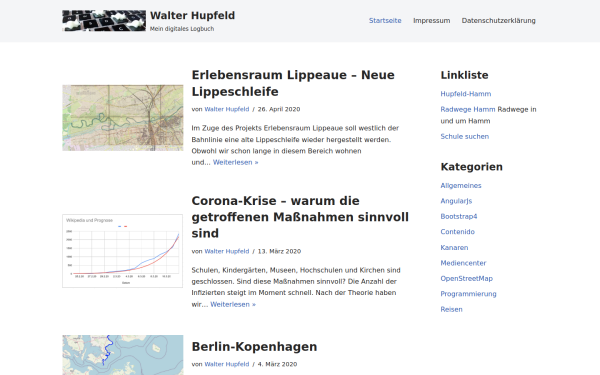Viewport: 600px width, 375px height.
Task: Select the AngularJs category
Action: 456,201
